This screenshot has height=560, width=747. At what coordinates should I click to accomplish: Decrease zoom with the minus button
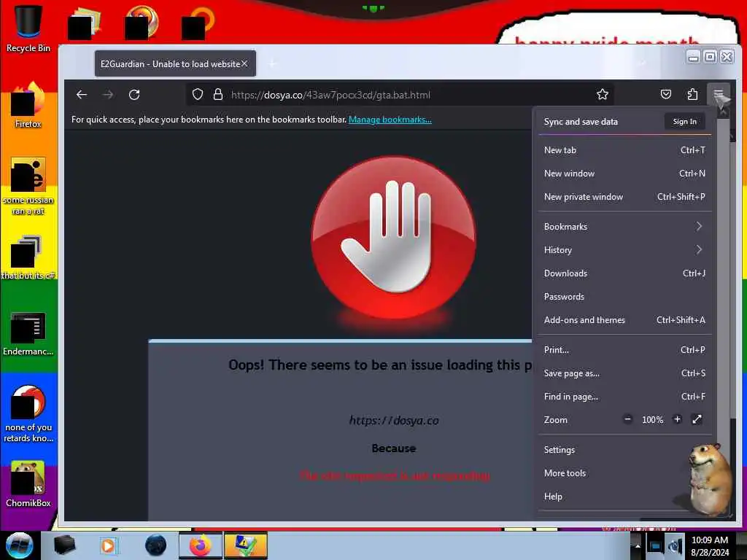coord(627,419)
